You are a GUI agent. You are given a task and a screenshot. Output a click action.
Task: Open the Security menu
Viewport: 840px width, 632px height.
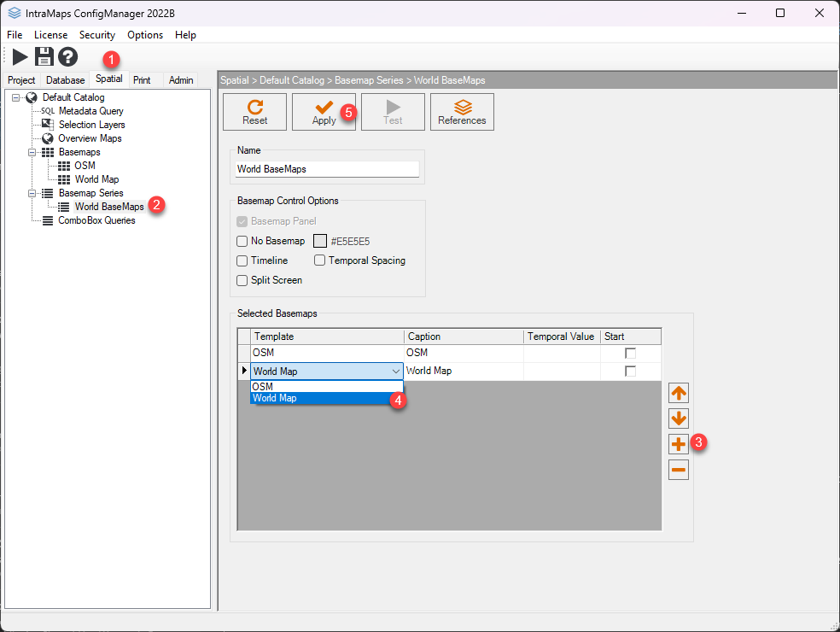pos(96,35)
